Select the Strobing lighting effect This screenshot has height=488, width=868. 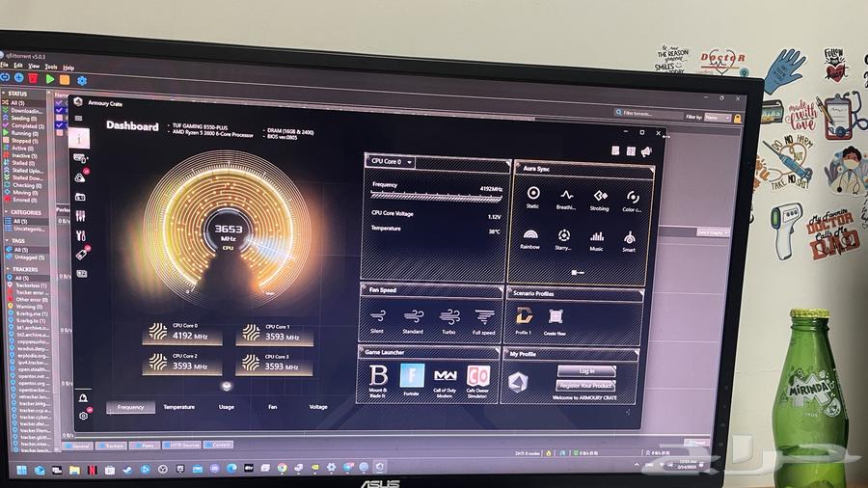tap(600, 201)
